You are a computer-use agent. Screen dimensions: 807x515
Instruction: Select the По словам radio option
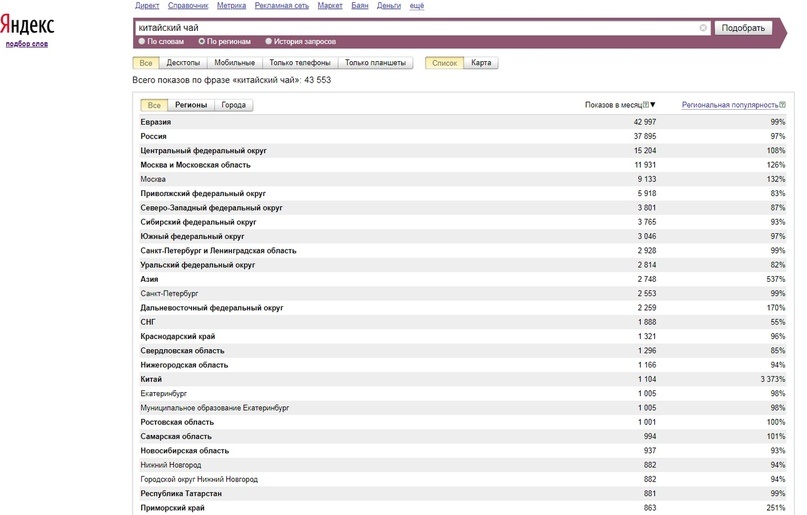(x=161, y=42)
